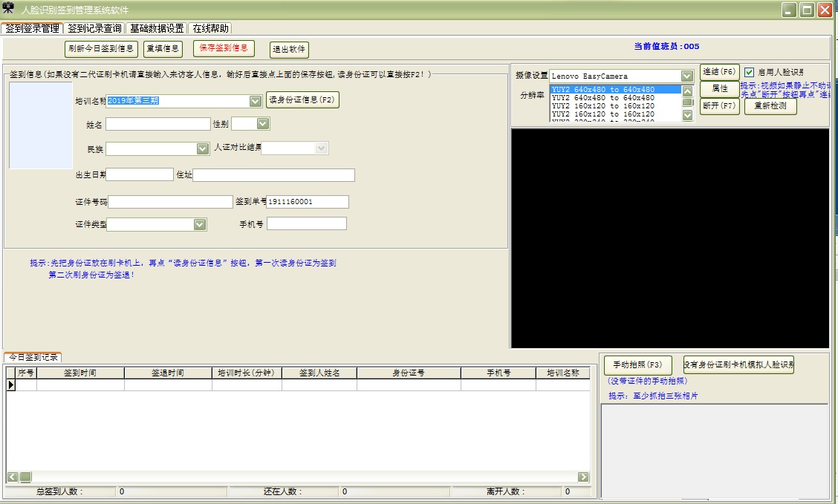Click 连结(F6) to connect the camera
Image resolution: width=838 pixels, height=504 pixels.
point(718,72)
